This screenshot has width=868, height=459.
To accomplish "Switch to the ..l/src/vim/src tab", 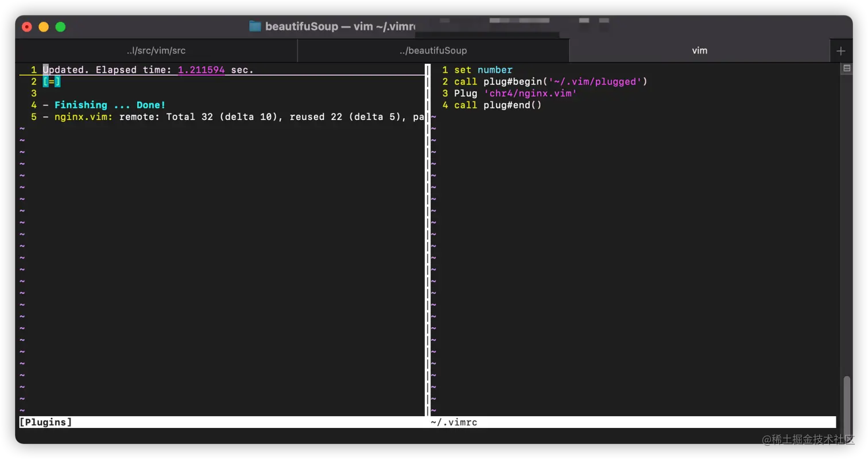I will point(156,50).
